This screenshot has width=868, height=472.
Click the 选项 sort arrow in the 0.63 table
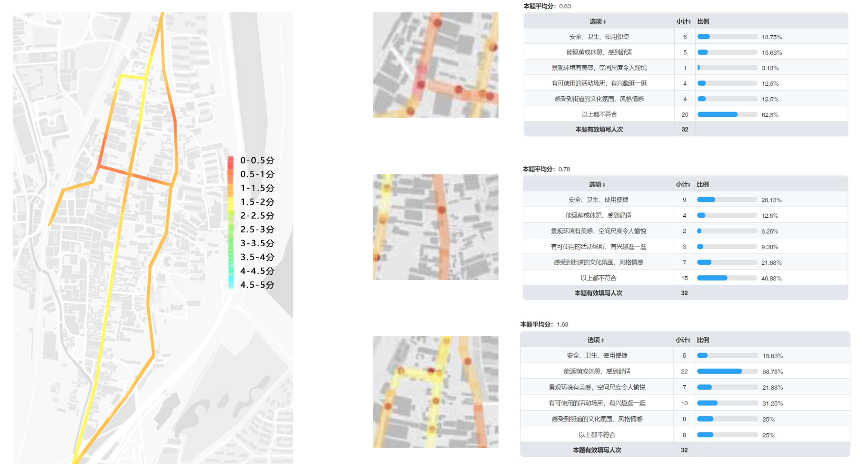pos(605,22)
